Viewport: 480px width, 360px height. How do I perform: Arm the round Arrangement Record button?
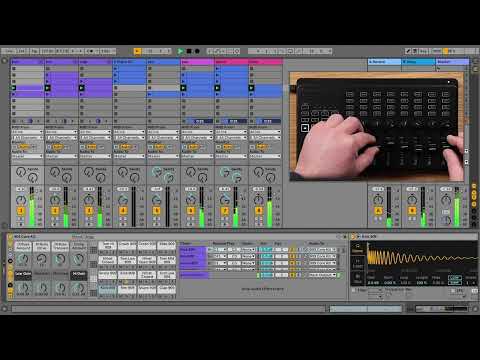[197, 51]
